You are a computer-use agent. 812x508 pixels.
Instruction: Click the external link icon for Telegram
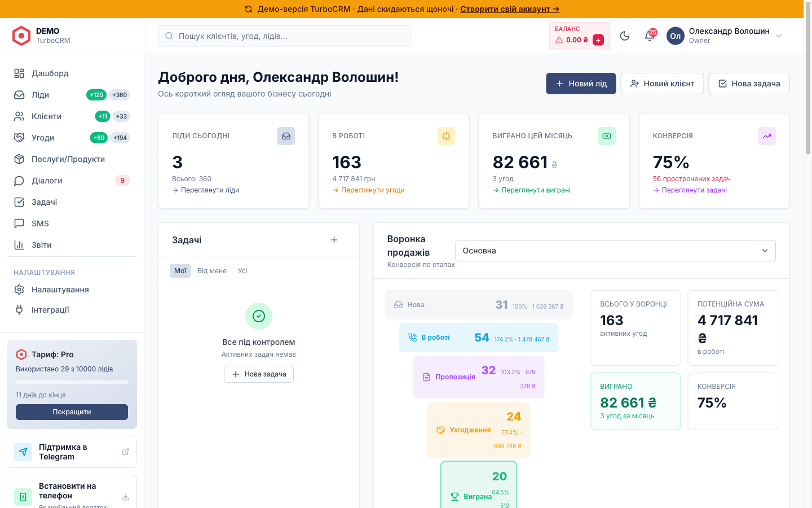point(126,452)
